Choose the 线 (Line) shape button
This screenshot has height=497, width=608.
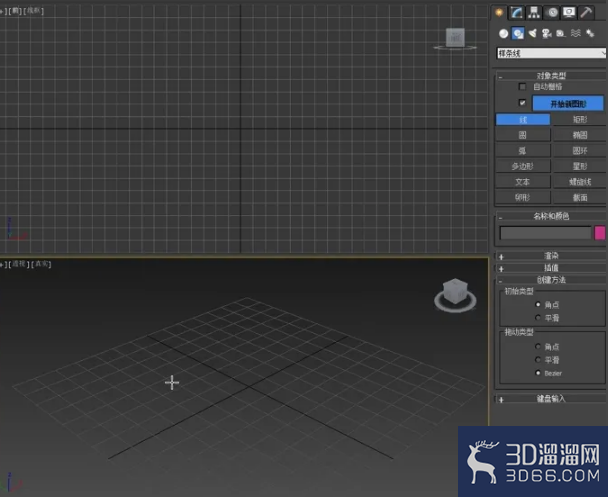pyautogui.click(x=523, y=119)
